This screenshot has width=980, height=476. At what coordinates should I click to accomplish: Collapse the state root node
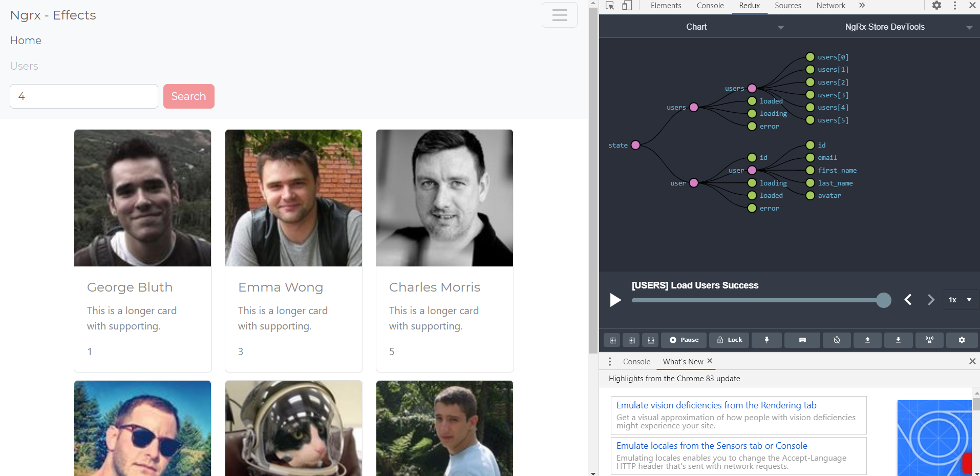[x=635, y=145]
